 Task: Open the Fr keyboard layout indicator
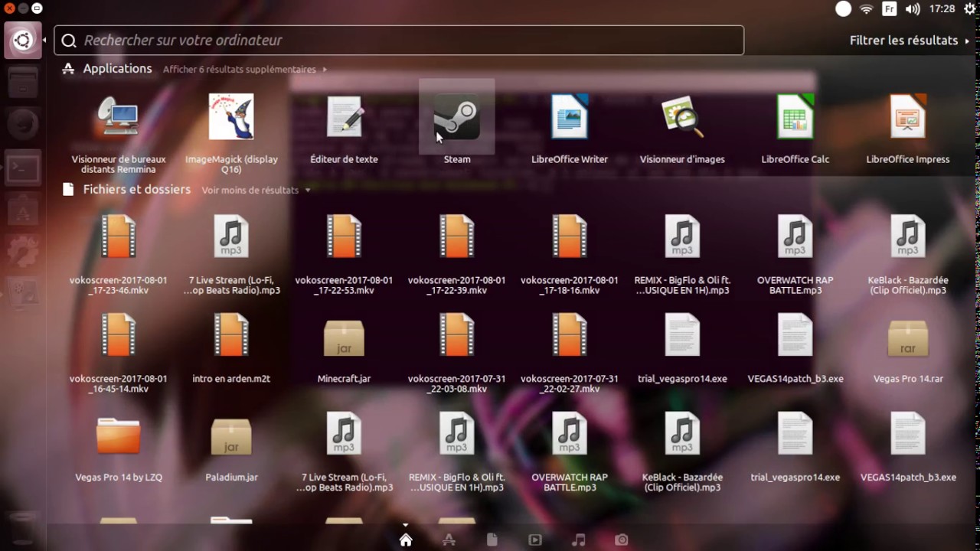889,9
